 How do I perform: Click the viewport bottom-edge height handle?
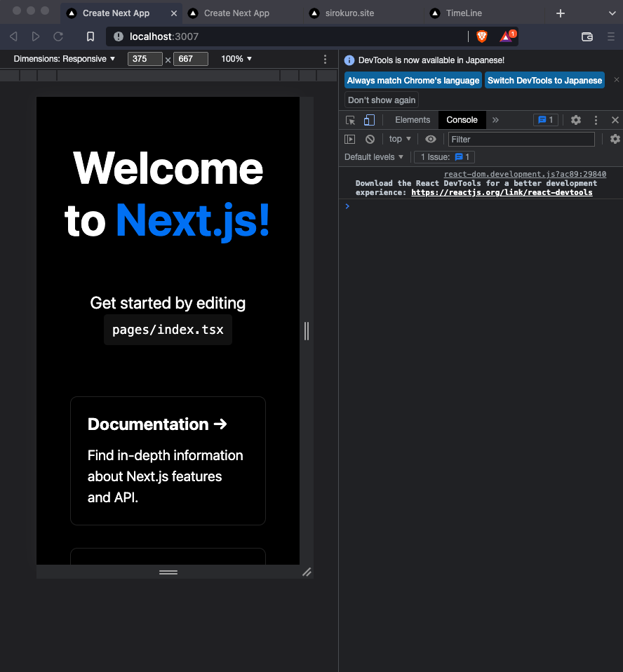click(x=168, y=572)
